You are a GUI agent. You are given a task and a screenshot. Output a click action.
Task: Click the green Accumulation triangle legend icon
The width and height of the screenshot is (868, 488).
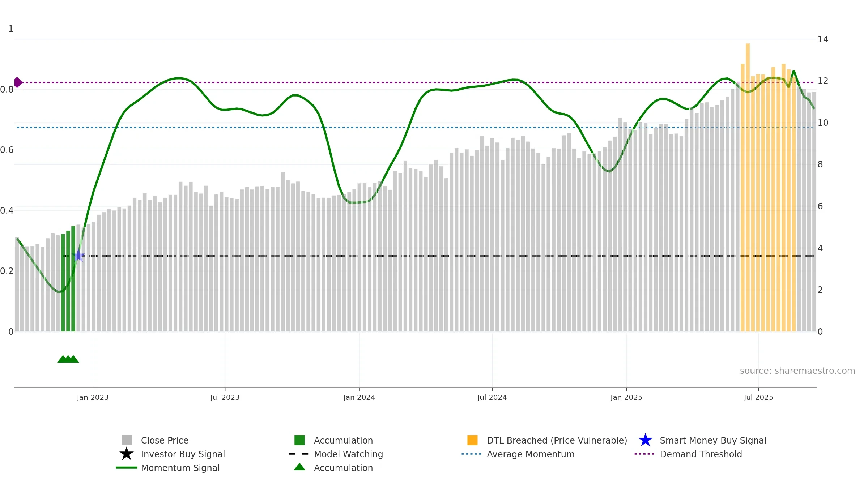click(299, 467)
